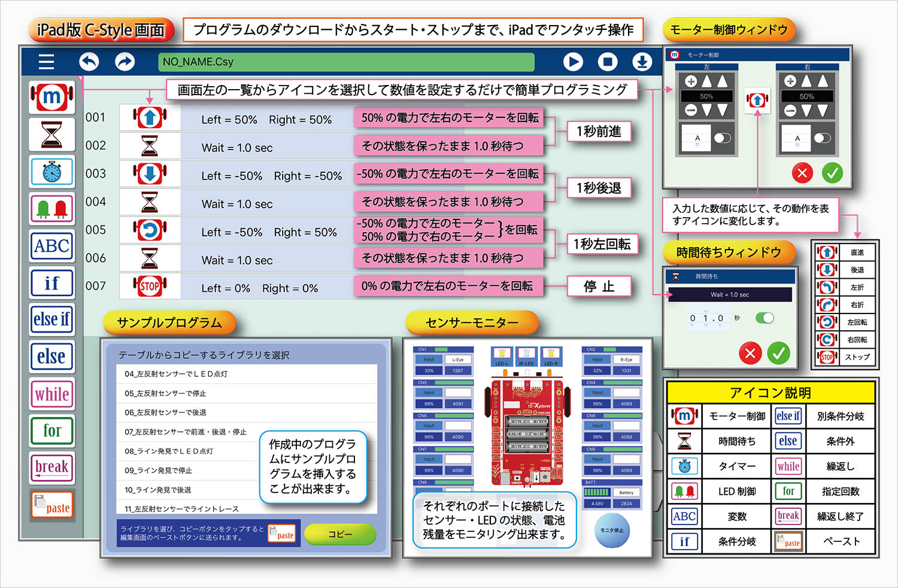
Task: Click the undo arrow icon
Action: 89,62
